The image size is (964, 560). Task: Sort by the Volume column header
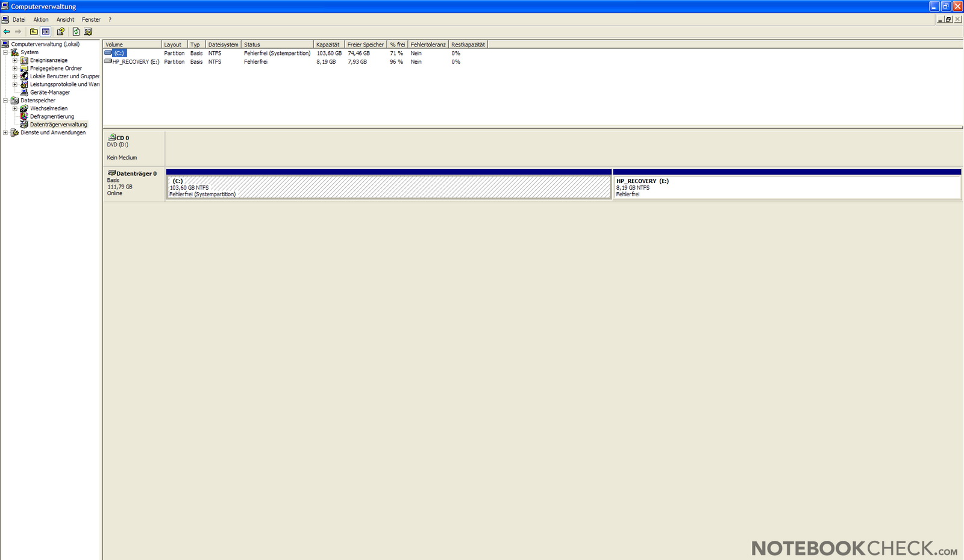[132, 45]
